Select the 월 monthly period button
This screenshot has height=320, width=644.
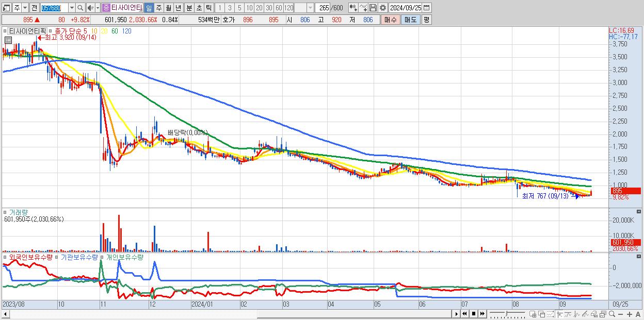tap(169, 8)
